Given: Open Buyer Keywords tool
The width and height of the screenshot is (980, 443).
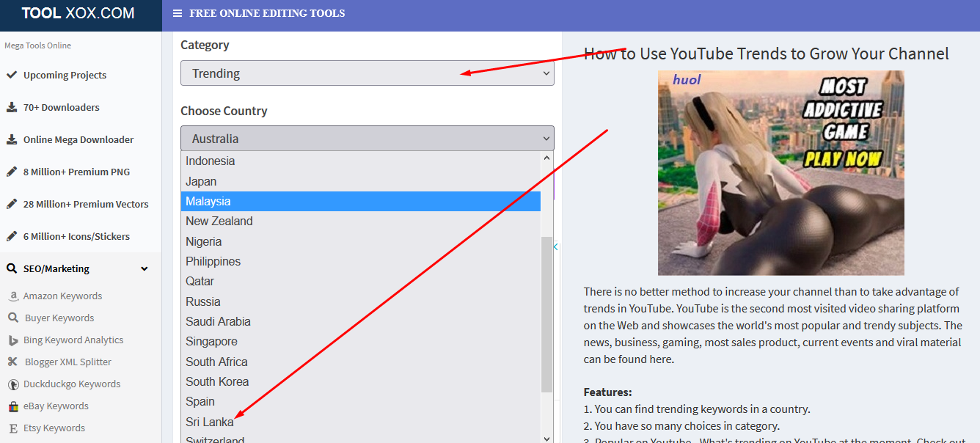Looking at the screenshot, I should tap(59, 318).
